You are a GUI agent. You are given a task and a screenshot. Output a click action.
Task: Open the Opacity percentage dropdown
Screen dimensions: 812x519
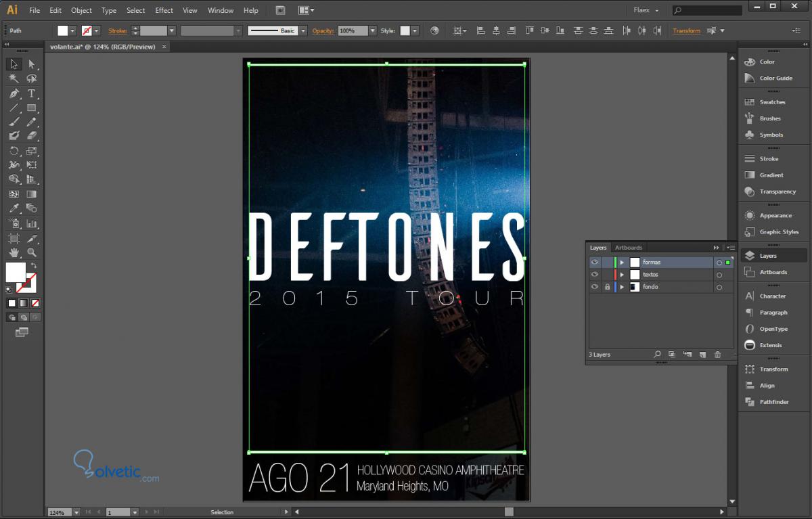tap(372, 31)
